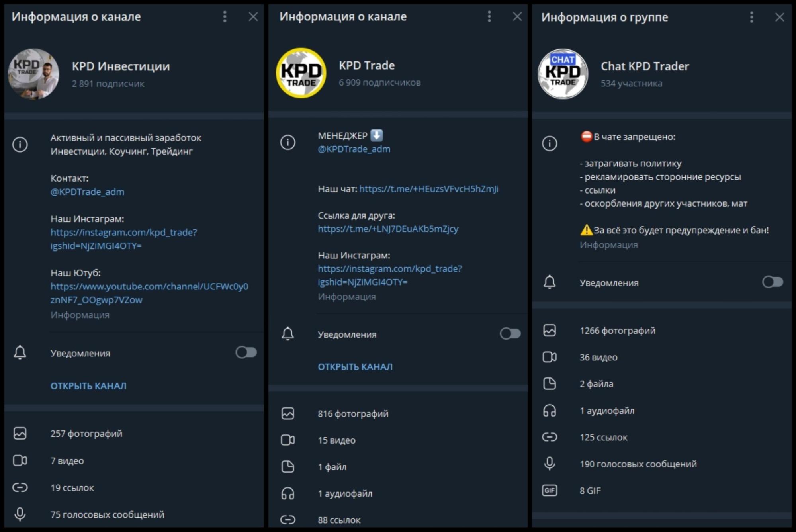Click link icon beside 125 ссылок

point(550,437)
